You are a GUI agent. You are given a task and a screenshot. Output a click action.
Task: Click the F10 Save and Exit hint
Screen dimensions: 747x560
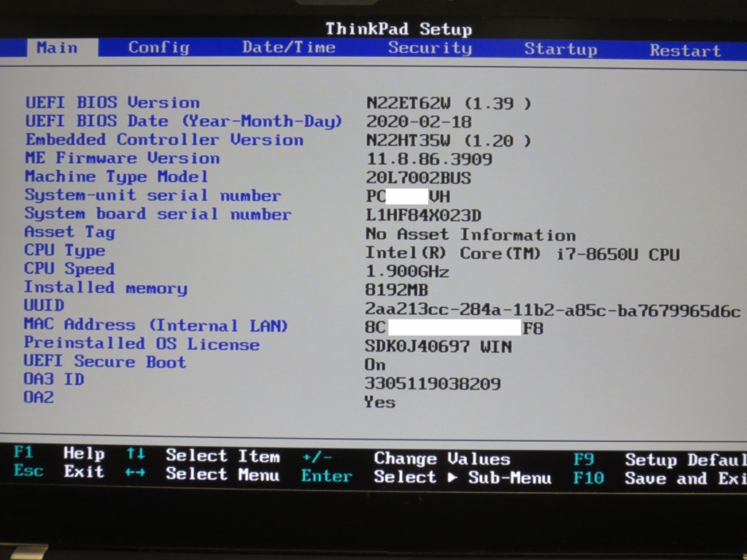pyautogui.click(x=659, y=478)
